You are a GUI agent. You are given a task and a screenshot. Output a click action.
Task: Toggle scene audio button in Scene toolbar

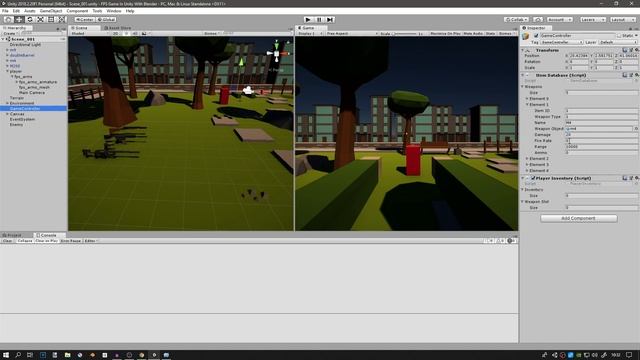click(x=135, y=33)
